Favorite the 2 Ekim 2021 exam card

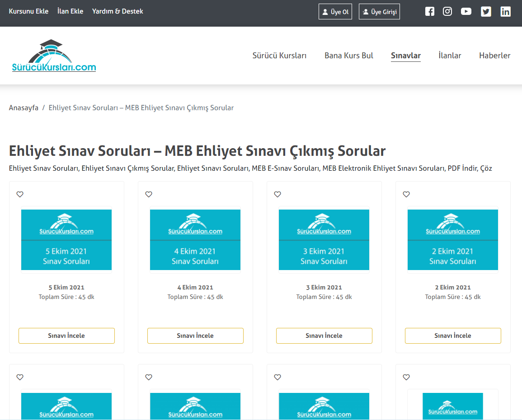(406, 194)
